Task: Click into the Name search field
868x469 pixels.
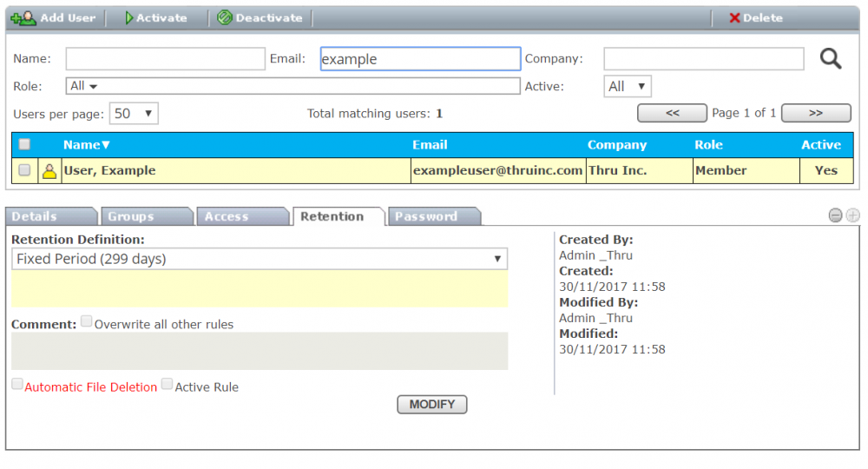Action: point(165,59)
